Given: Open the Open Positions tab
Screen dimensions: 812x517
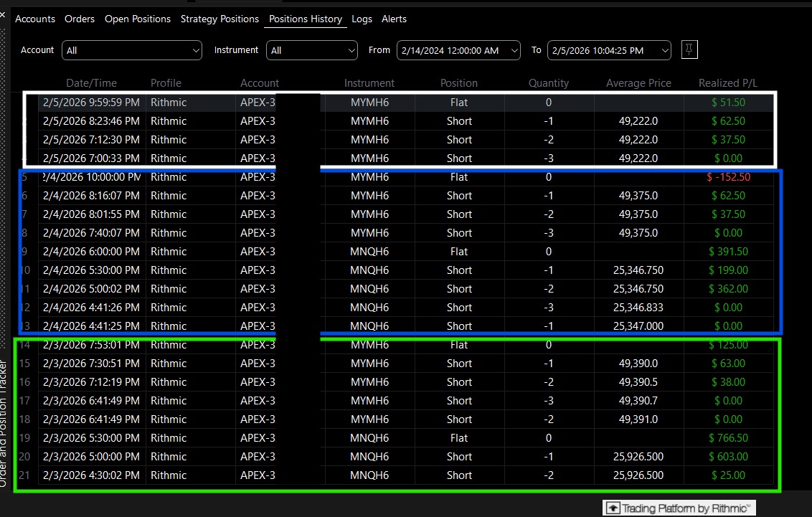Looking at the screenshot, I should click(137, 19).
